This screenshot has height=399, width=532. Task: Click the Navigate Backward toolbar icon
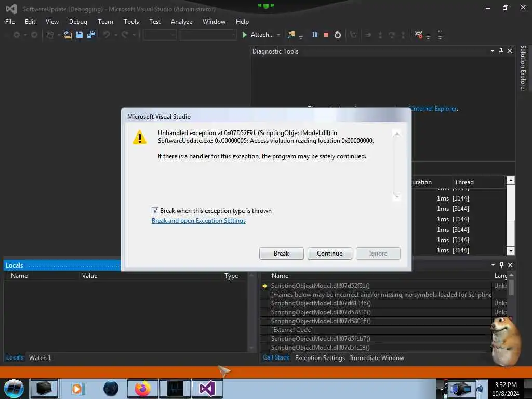pos(16,35)
